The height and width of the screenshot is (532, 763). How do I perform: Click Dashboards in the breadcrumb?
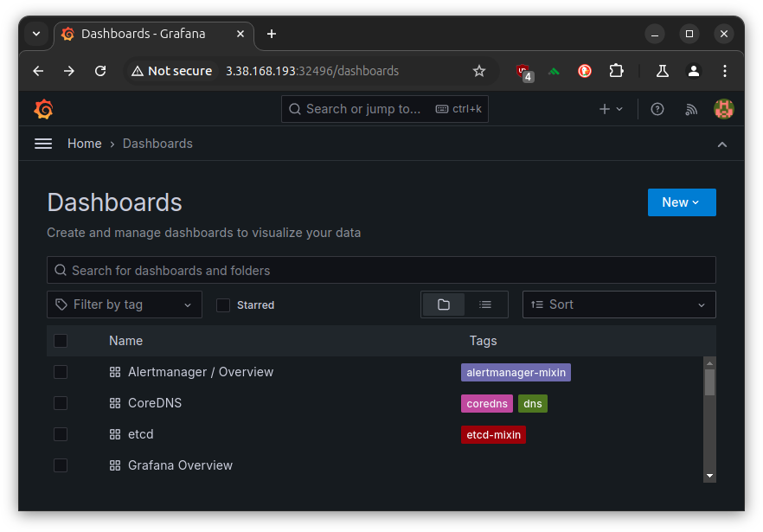[157, 144]
